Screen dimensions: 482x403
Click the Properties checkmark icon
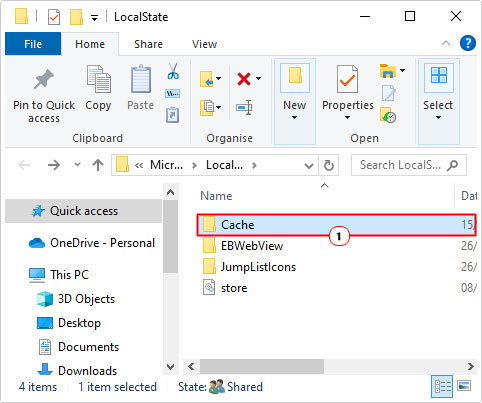click(347, 79)
